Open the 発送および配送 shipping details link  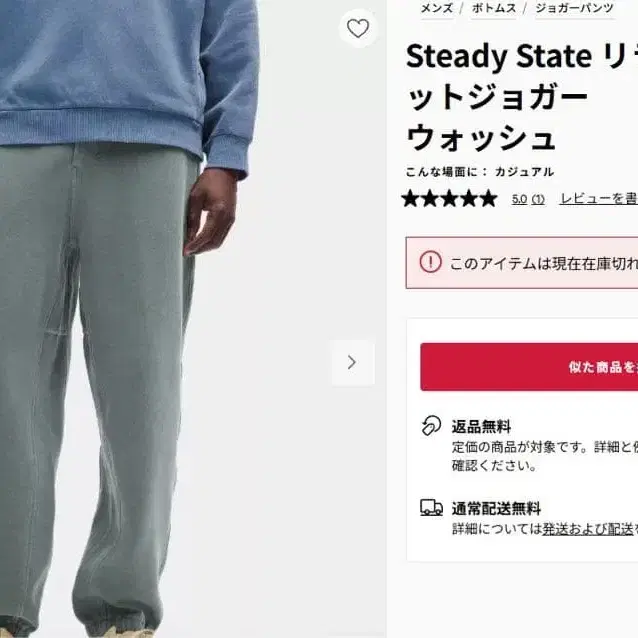point(587,529)
